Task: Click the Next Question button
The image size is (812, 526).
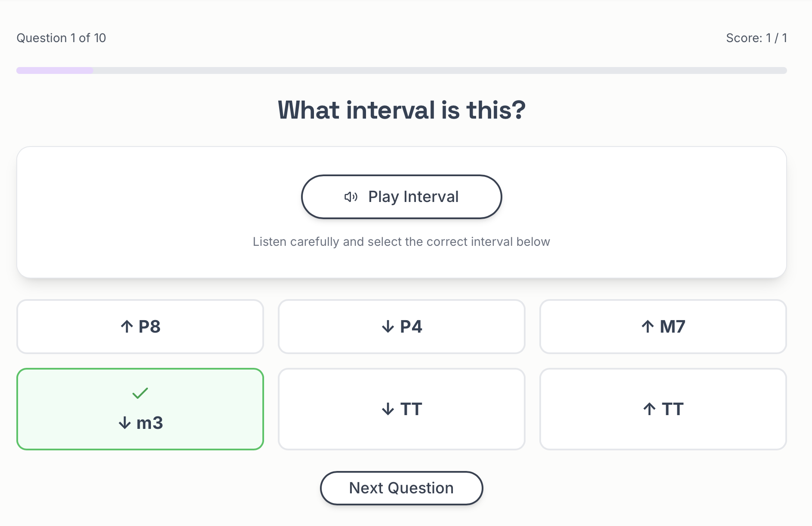Action: tap(401, 488)
